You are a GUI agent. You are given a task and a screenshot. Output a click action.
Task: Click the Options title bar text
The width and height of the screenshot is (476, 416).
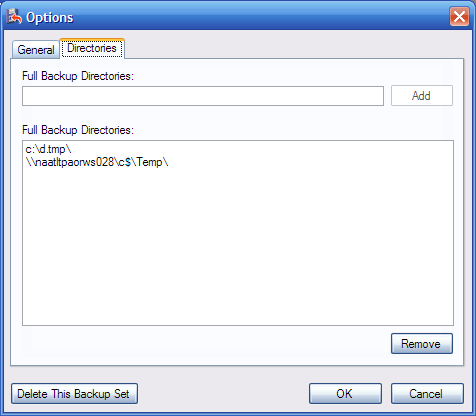(50, 17)
